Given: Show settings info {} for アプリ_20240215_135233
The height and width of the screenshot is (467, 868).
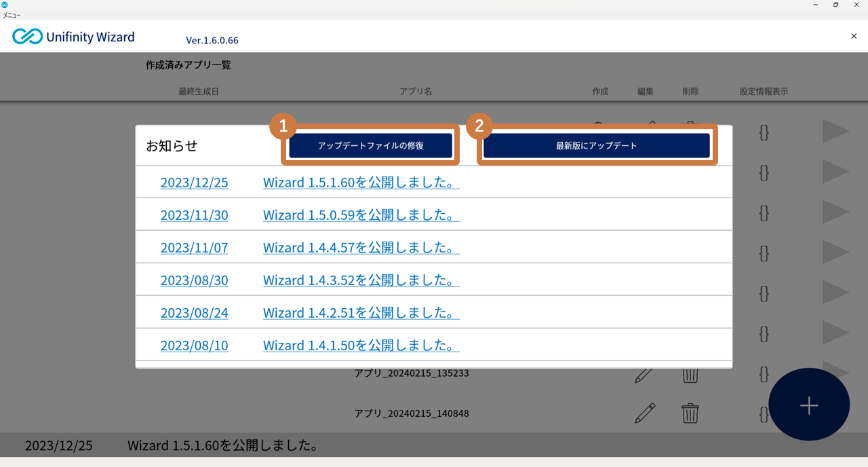Looking at the screenshot, I should 764,374.
